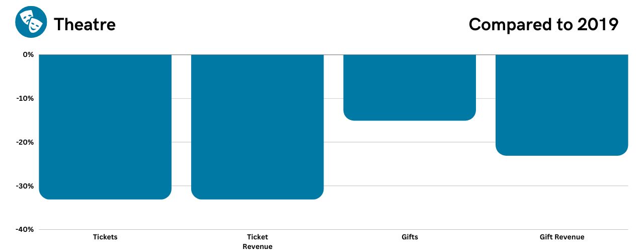The width and height of the screenshot is (644, 252).
Task: Click the 0% y-axis label
Action: pos(28,54)
